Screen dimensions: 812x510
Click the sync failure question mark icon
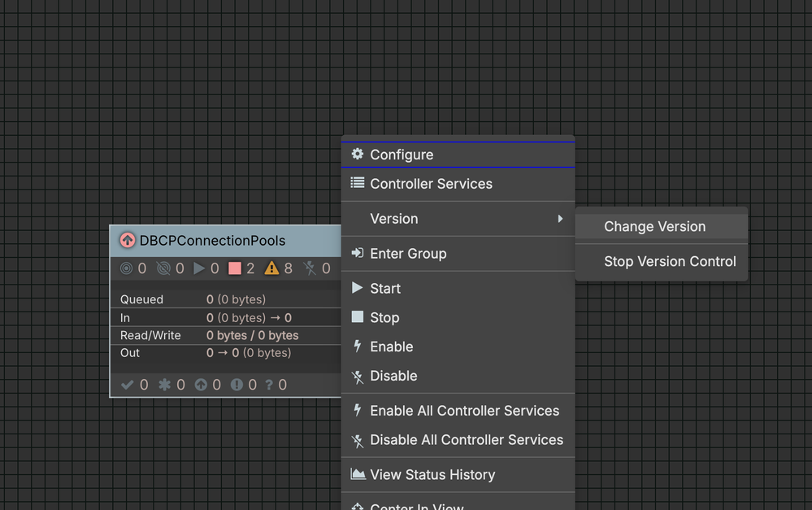click(269, 385)
